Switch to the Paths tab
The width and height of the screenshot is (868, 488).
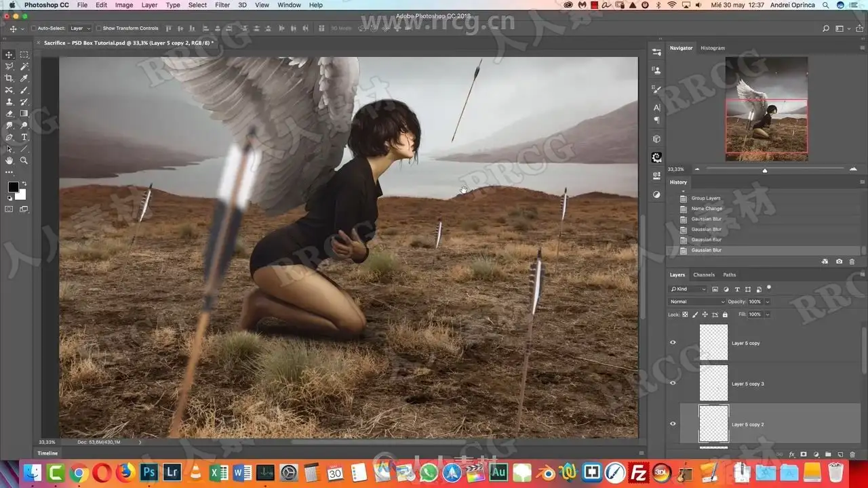tap(729, 274)
